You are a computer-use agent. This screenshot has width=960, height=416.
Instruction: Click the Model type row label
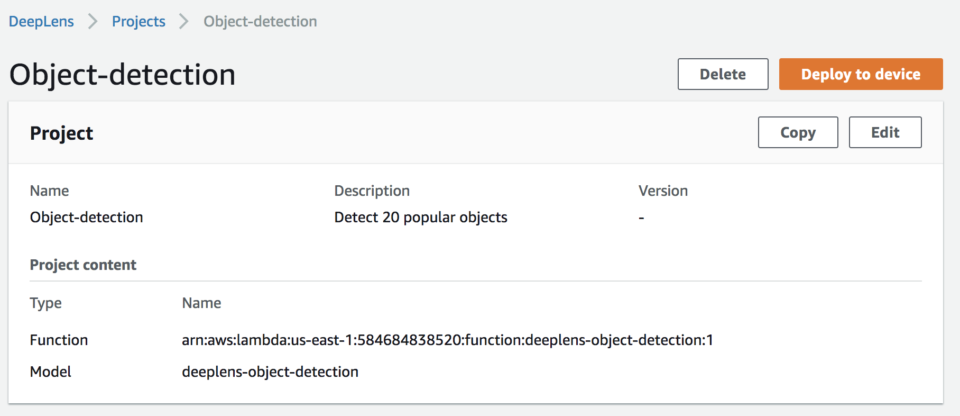point(51,371)
